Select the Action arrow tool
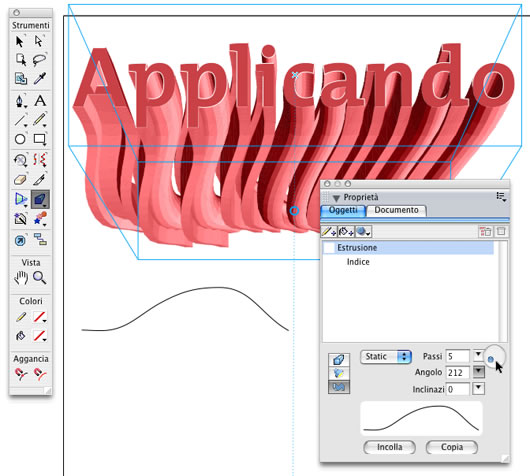This screenshot has width=530, height=476. (x=21, y=240)
